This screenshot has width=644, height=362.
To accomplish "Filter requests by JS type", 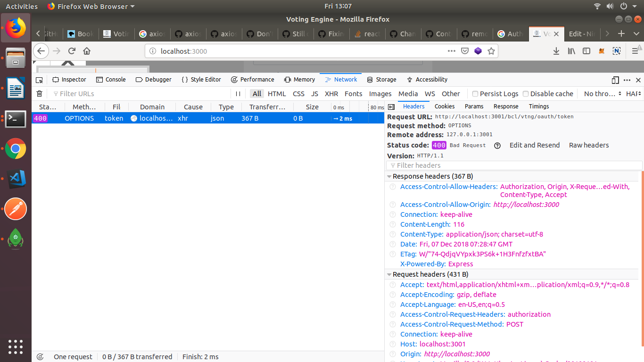I will (314, 94).
